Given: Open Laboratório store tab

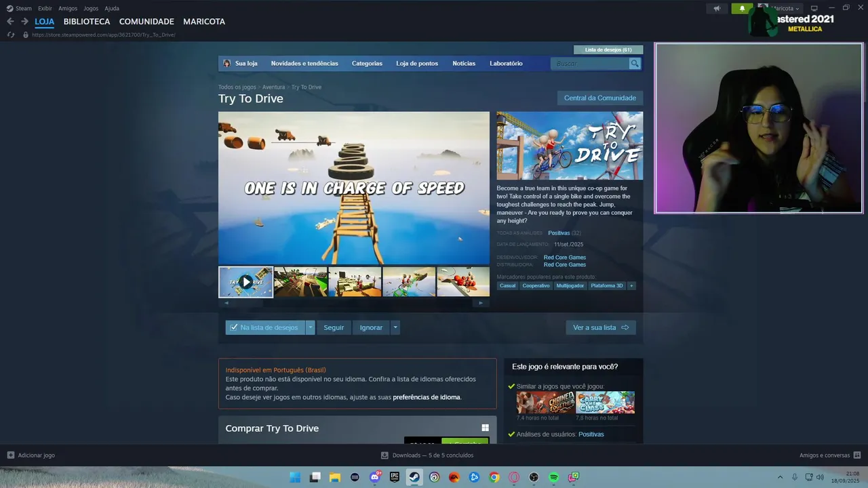Looking at the screenshot, I should tap(506, 63).
